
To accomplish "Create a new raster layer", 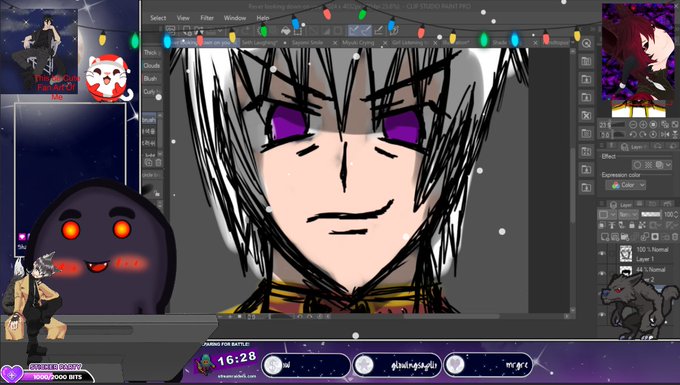I will coord(605,237).
